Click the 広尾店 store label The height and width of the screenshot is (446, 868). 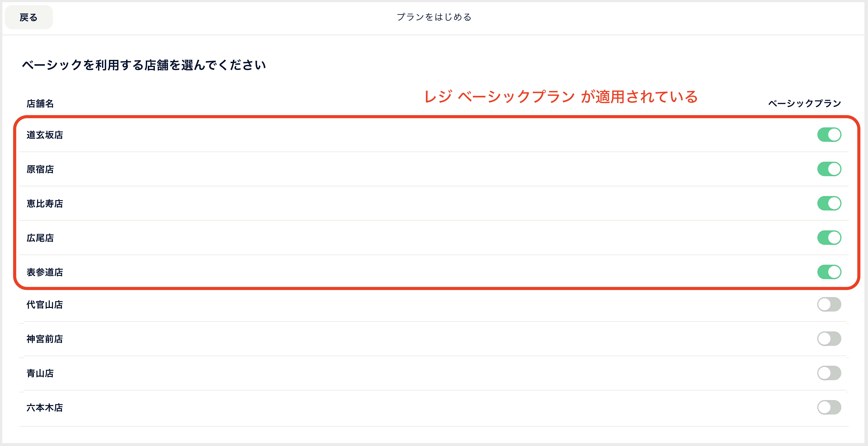pyautogui.click(x=40, y=238)
